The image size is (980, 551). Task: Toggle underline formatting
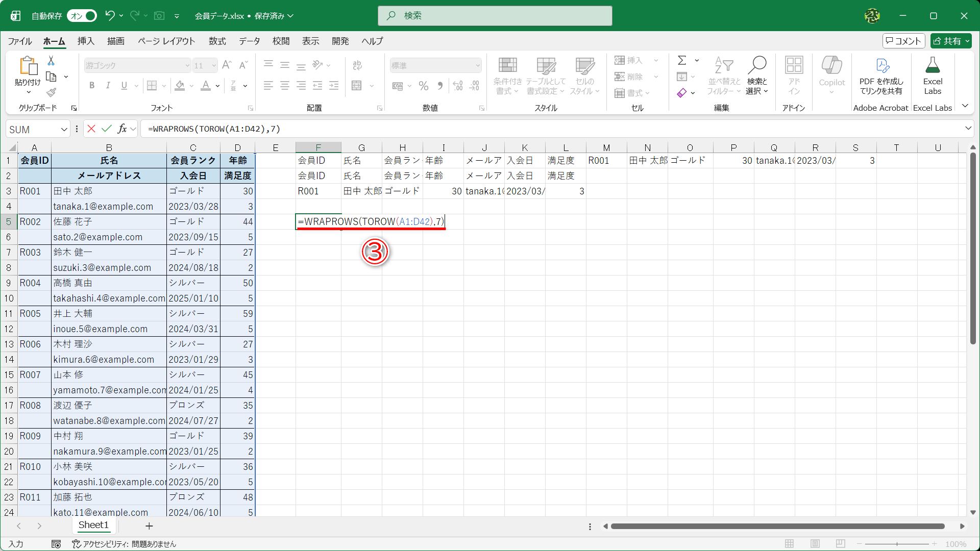tap(124, 85)
